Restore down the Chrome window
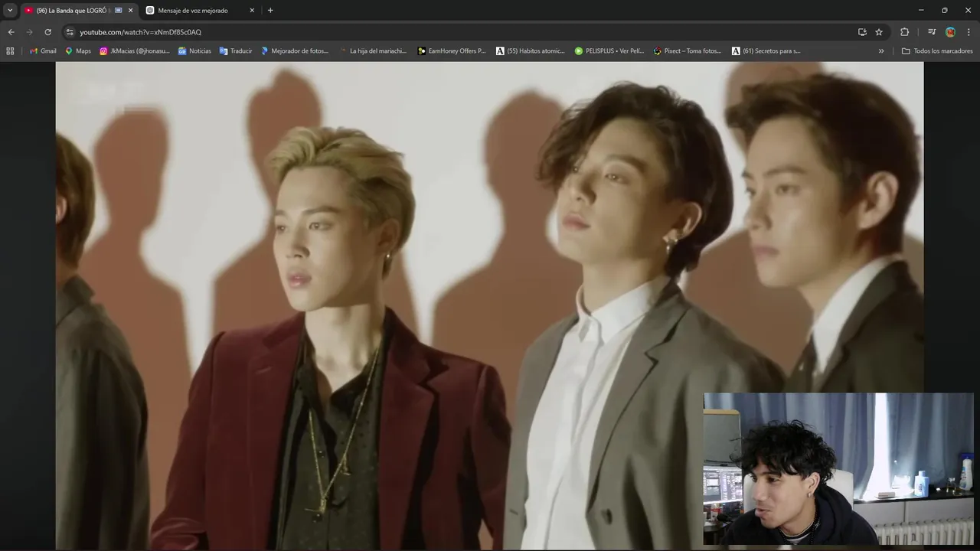The width and height of the screenshot is (980, 551). 944,10
